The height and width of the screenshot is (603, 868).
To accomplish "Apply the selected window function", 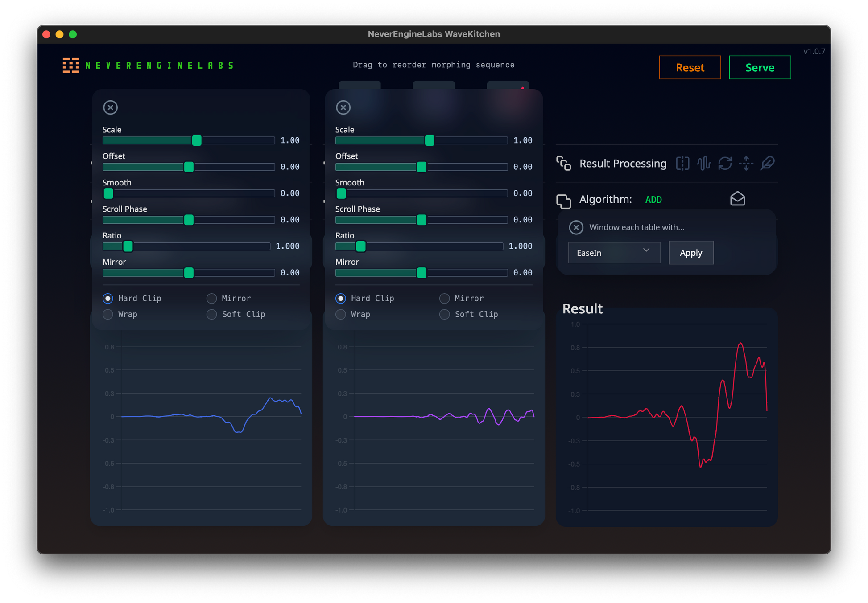I will click(690, 253).
